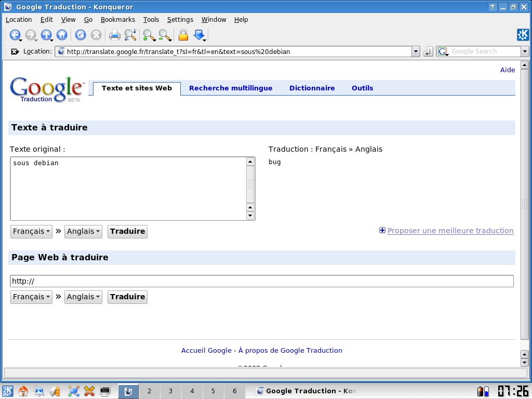This screenshot has width=532, height=399.
Task: Click page scrollbar top up arrow
Action: coord(525,65)
